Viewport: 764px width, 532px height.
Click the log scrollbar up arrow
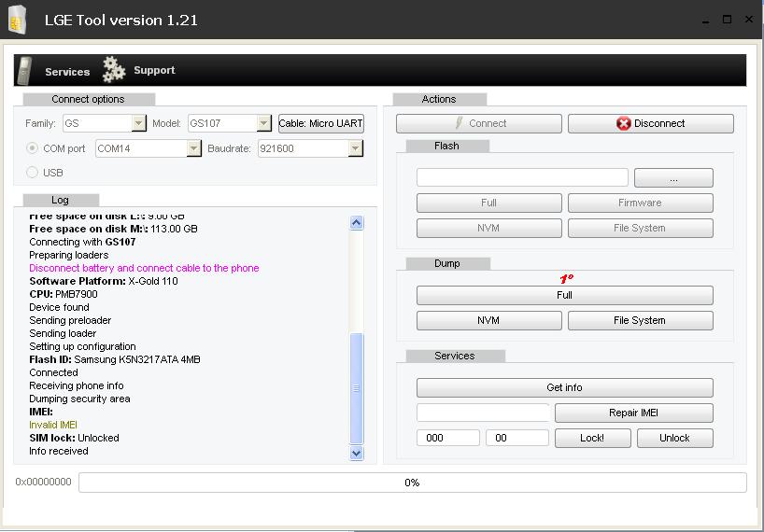coord(357,223)
